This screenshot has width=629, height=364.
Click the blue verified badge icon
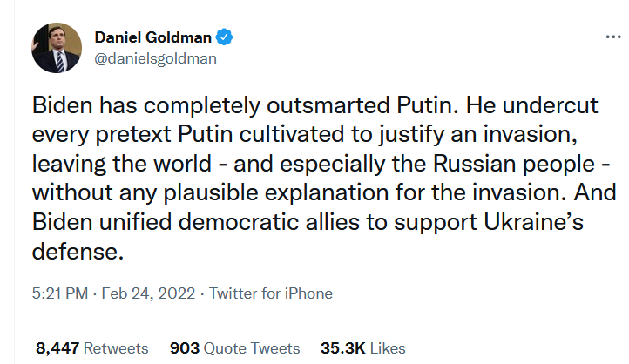pos(224,38)
